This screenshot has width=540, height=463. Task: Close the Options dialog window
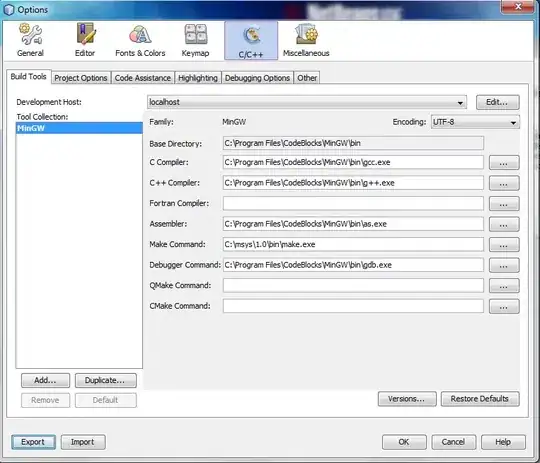(x=518, y=7)
